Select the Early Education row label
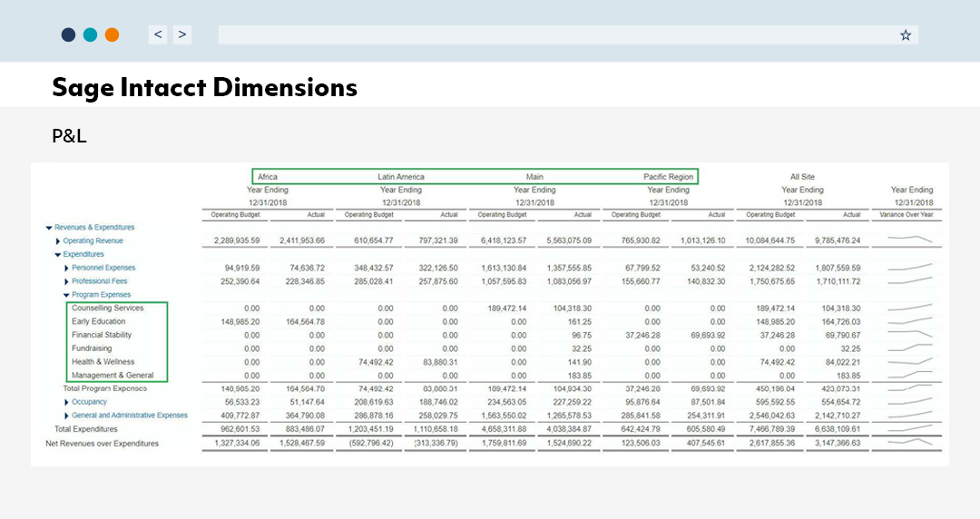 point(98,321)
